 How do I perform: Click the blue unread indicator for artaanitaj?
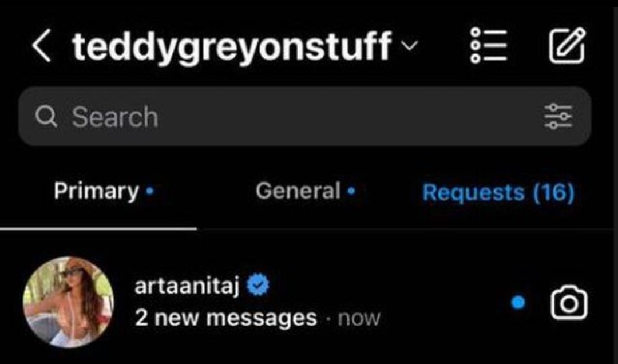point(518,303)
